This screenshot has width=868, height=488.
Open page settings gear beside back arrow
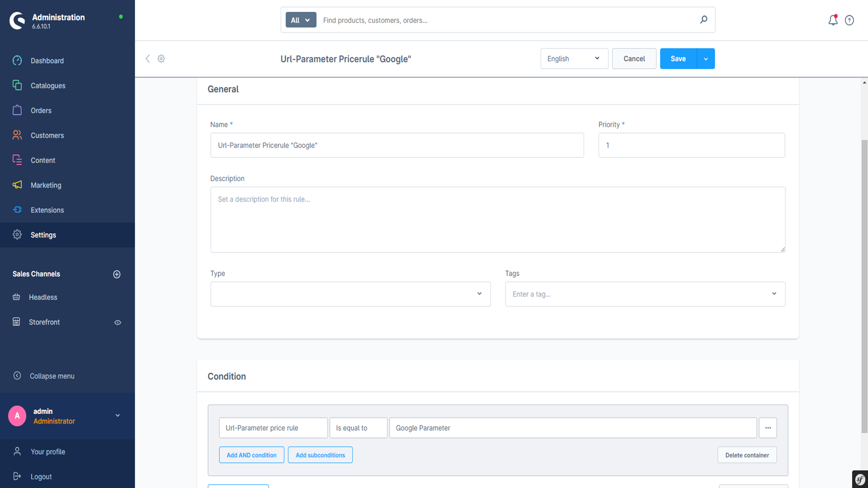(161, 59)
